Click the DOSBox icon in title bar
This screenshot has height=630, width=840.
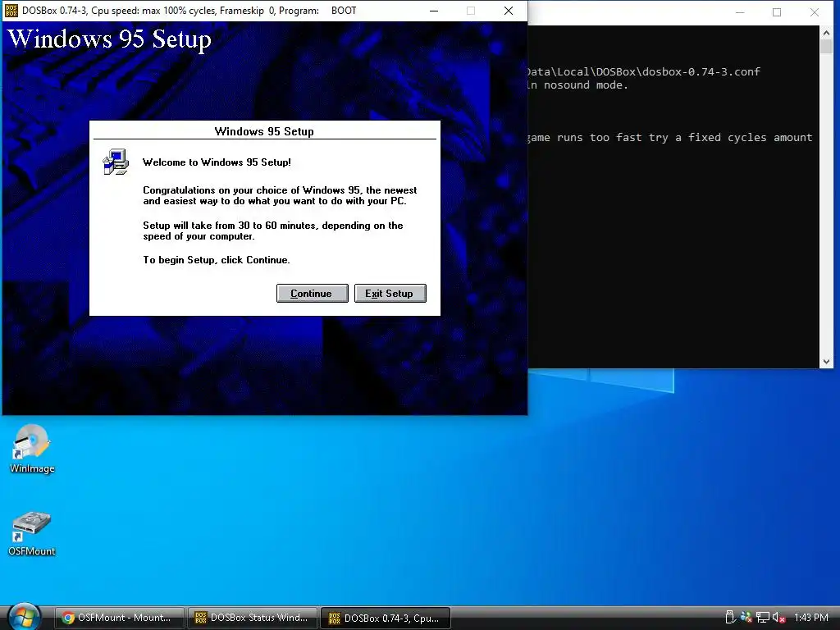click(11, 11)
